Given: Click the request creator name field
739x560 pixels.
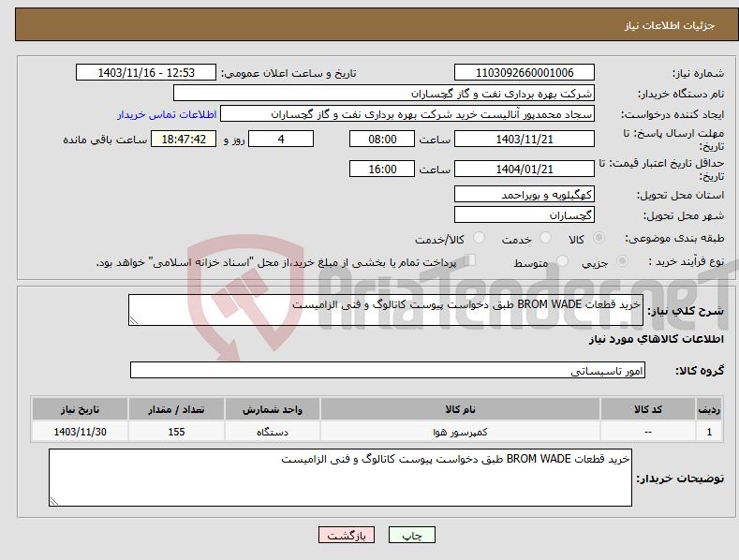Looking at the screenshot, I should pos(407,114).
